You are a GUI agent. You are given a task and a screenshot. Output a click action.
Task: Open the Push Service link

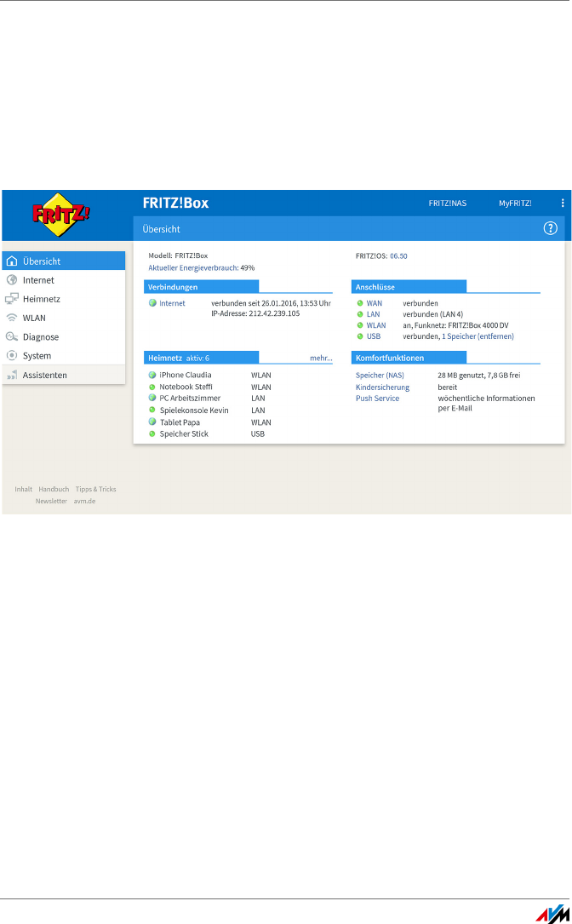click(377, 399)
